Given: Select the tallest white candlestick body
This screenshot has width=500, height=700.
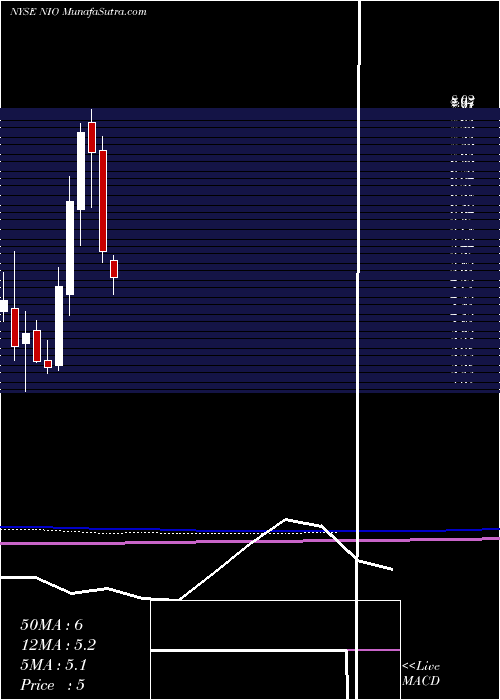Looking at the screenshot, I should pyautogui.click(x=70, y=248).
